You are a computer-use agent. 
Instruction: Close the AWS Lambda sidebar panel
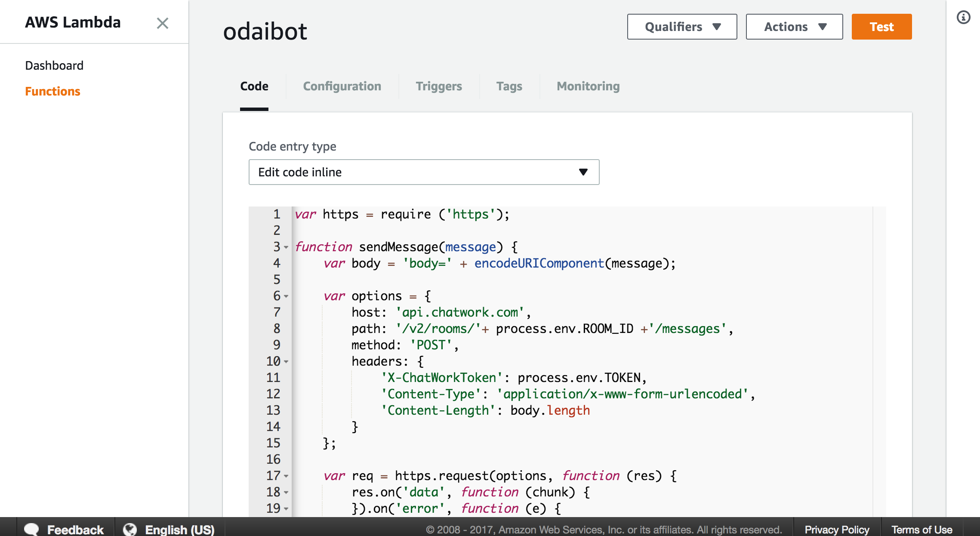pos(163,23)
